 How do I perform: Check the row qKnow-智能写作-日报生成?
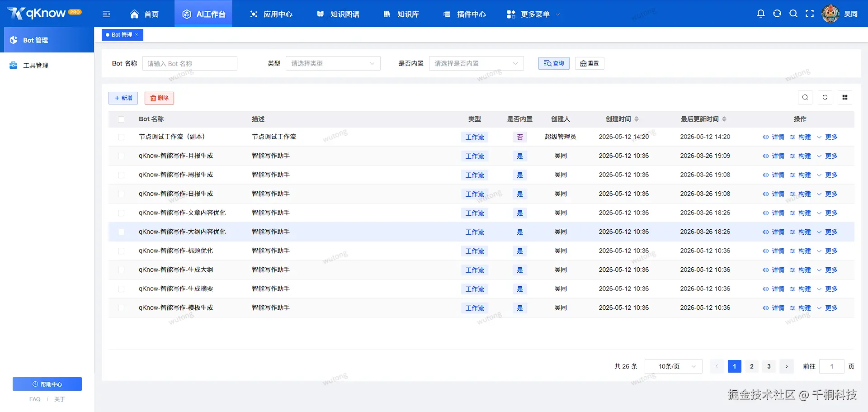click(121, 194)
